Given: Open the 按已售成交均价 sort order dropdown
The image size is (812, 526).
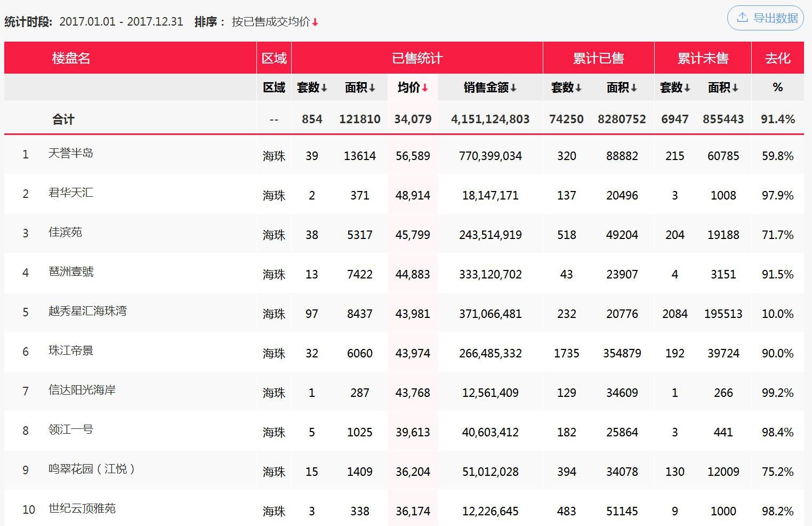Looking at the screenshot, I should pyautogui.click(x=275, y=22).
